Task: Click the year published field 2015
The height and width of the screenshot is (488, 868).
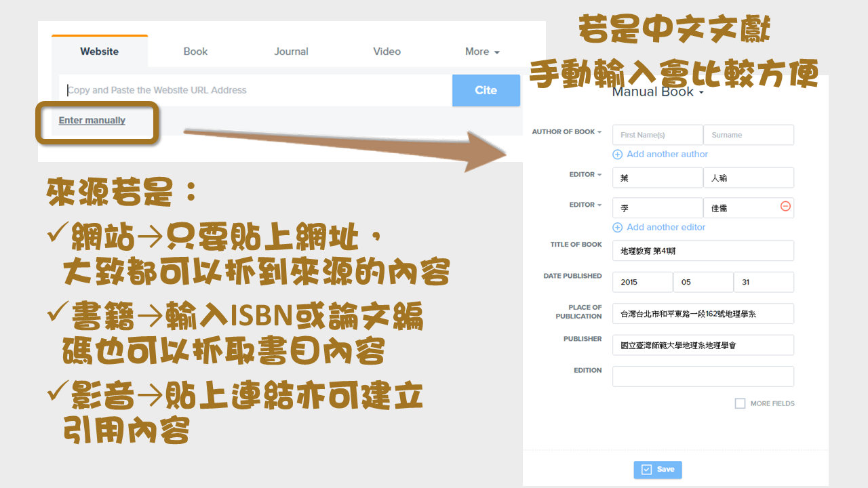Action: pyautogui.click(x=642, y=282)
